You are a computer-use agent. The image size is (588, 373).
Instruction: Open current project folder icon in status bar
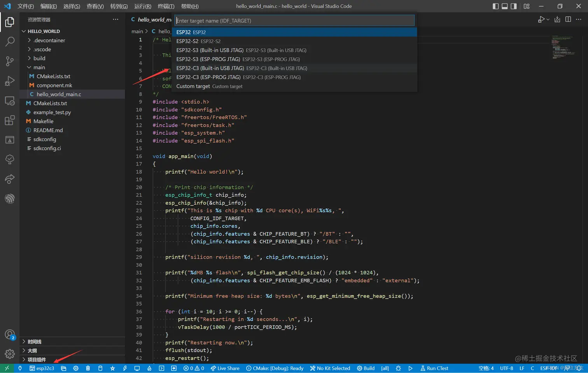click(63, 368)
